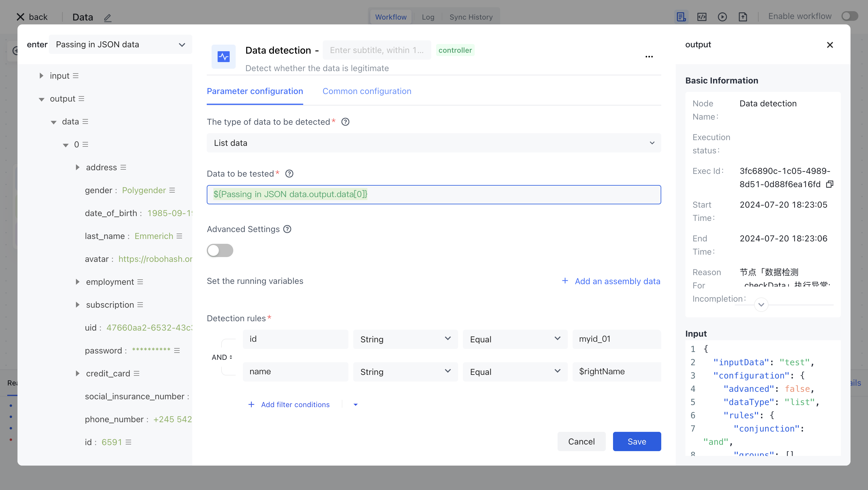Click the pencil edit icon next to Data
The width and height of the screenshot is (868, 490).
coord(108,17)
